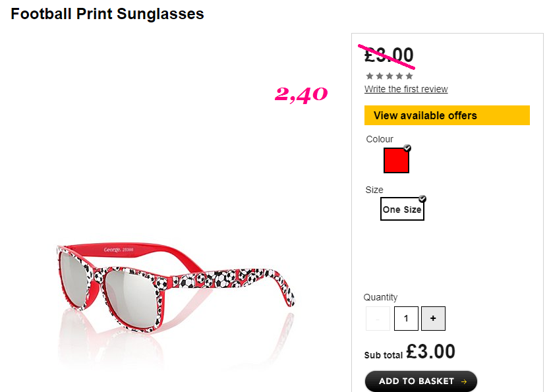Decrease quantity with minus button
The image size is (549, 392).
tap(378, 318)
